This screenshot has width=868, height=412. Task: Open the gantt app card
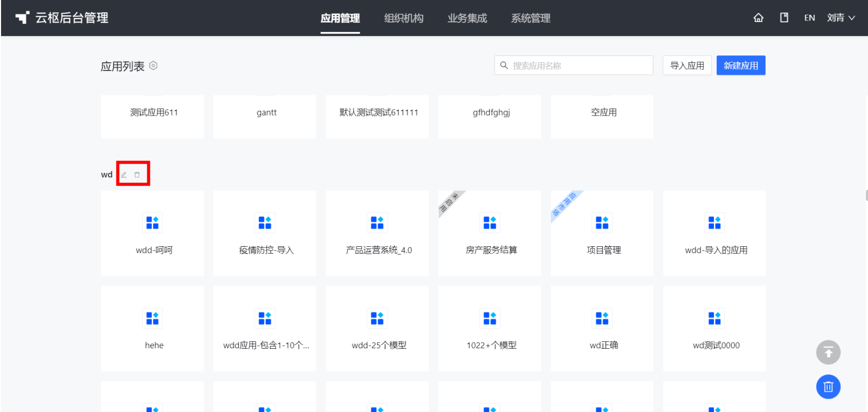coord(265,117)
